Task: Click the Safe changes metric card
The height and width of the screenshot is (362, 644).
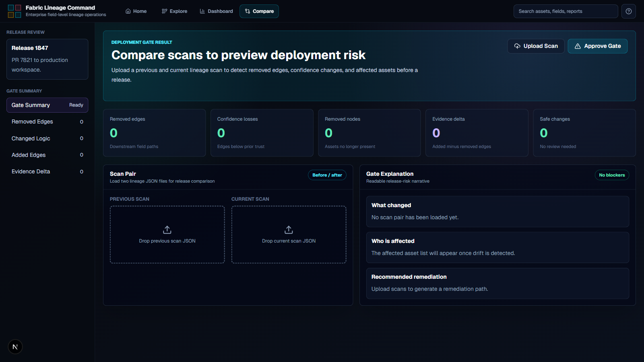Action: click(x=584, y=133)
